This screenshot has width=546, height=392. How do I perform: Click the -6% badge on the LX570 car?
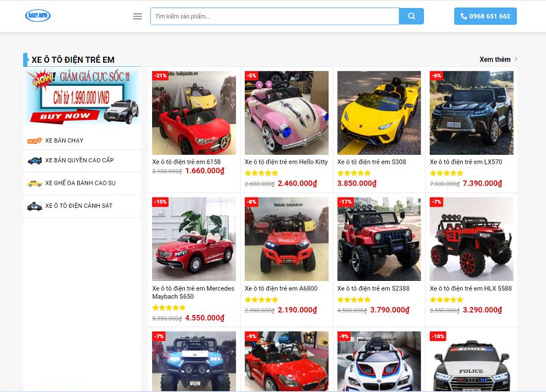[x=437, y=75]
